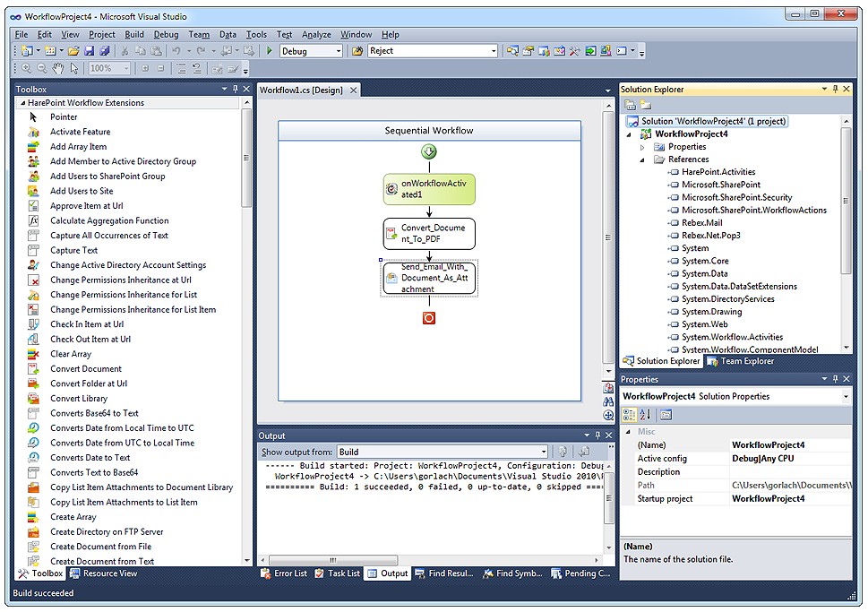Click the Start Debugging play icon

269,51
